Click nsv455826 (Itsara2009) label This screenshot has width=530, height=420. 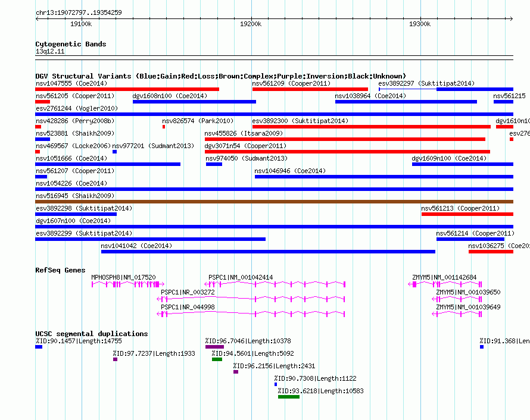244,133
